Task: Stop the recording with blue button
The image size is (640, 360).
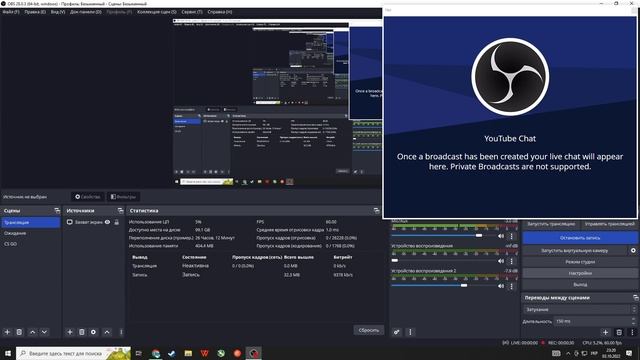Action: coord(580,238)
